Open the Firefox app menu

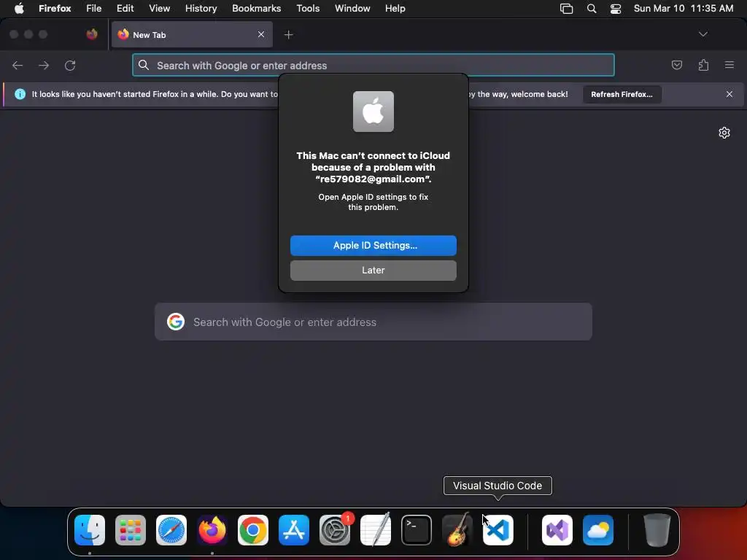(x=55, y=9)
